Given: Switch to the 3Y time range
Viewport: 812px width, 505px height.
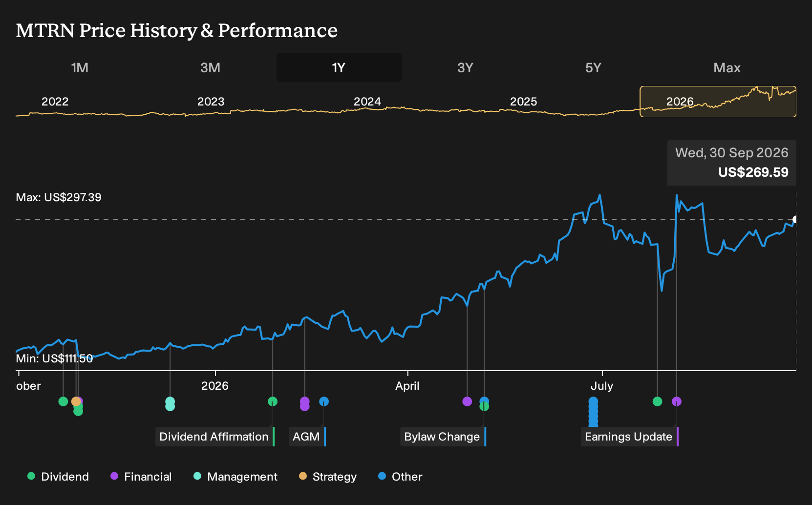Looking at the screenshot, I should [465, 67].
